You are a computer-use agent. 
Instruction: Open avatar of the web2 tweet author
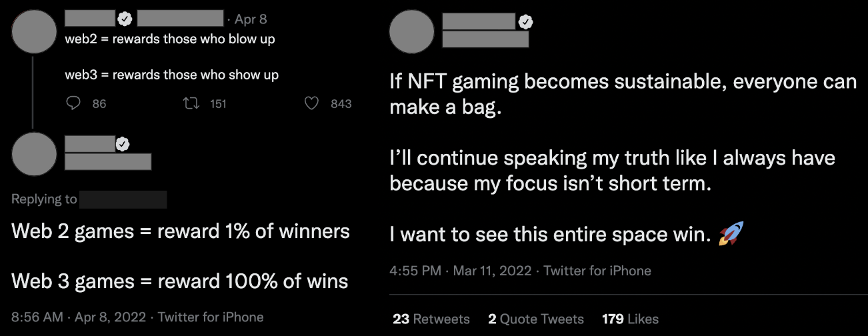click(35, 32)
